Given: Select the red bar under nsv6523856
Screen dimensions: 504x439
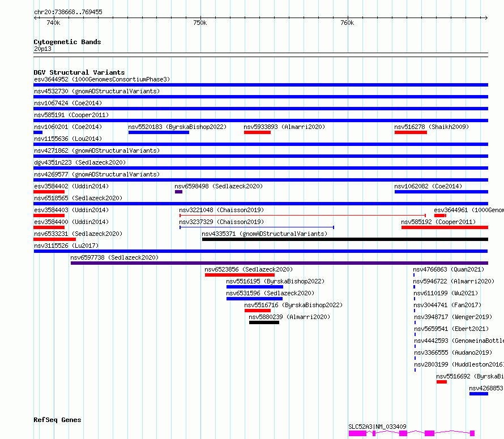Looking at the screenshot, I should tap(240, 275).
